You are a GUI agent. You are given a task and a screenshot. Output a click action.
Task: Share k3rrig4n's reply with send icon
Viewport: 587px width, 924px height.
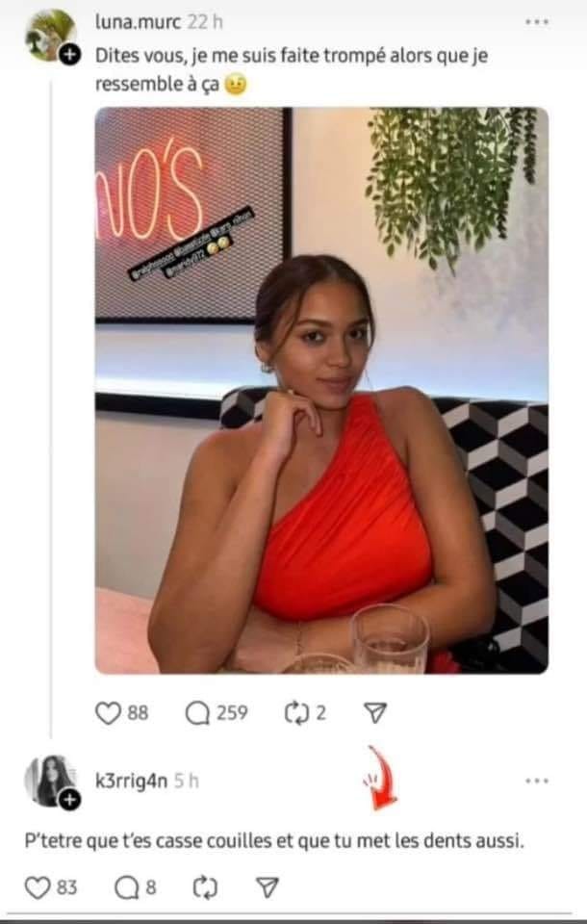coord(268,886)
